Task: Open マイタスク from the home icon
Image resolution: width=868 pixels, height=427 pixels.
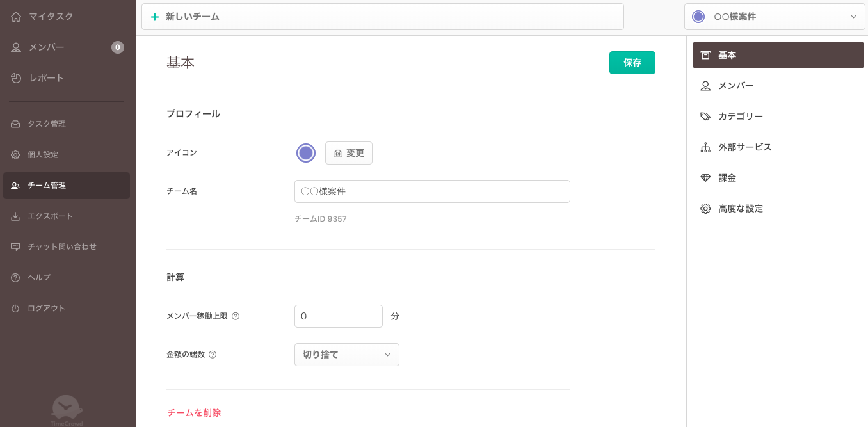Action: pos(16,17)
